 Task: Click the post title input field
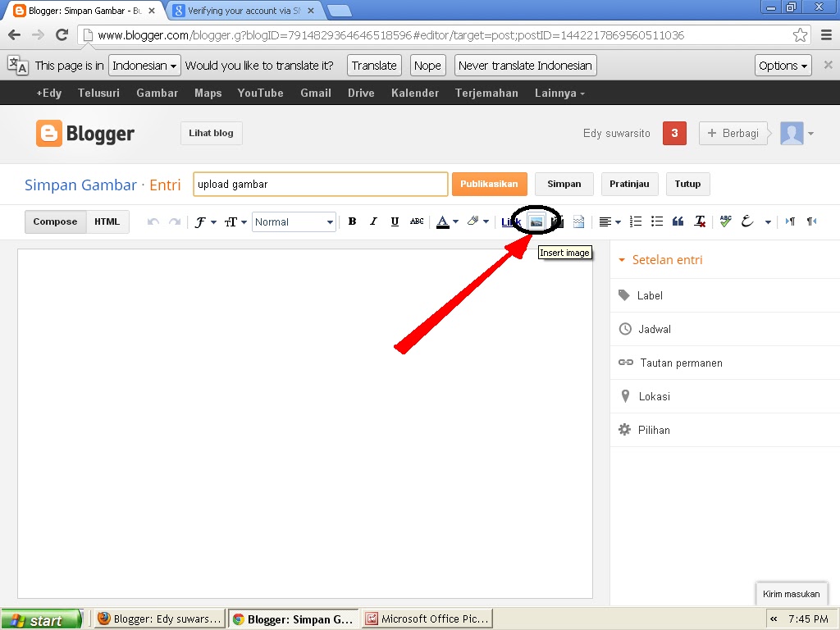point(321,185)
